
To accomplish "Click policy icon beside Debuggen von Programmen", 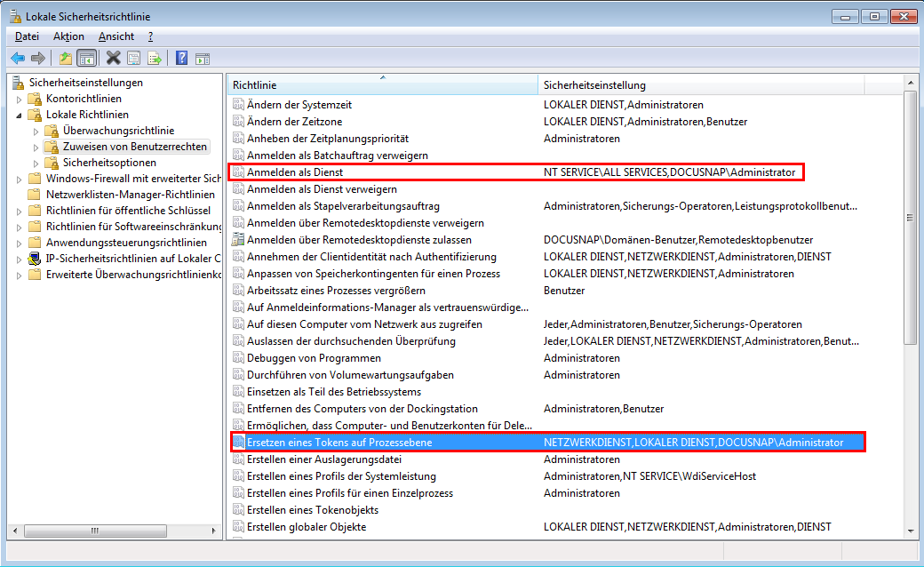I will click(x=238, y=358).
